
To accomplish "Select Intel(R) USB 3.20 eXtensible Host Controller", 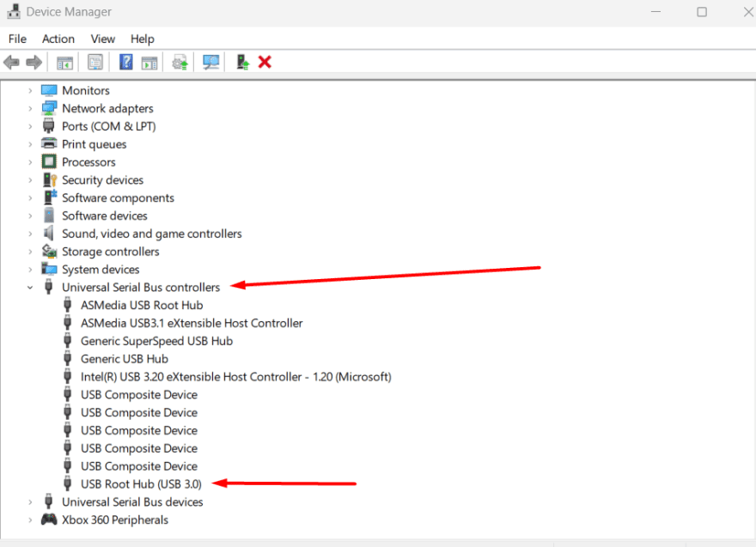I will coord(235,376).
